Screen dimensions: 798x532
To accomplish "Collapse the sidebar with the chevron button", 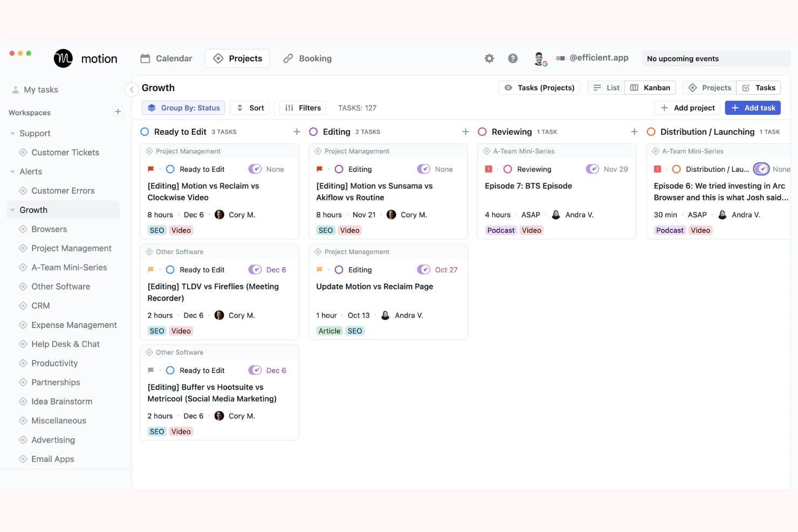I will (x=132, y=89).
